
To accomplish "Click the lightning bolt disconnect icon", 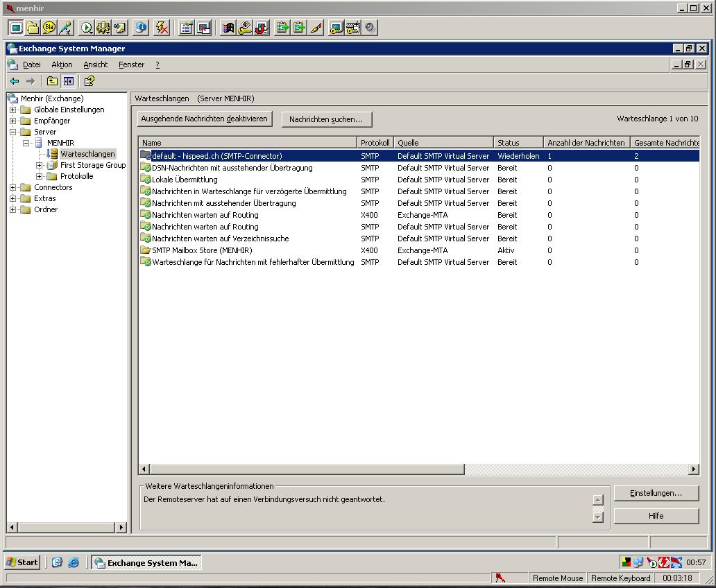I will point(162,28).
